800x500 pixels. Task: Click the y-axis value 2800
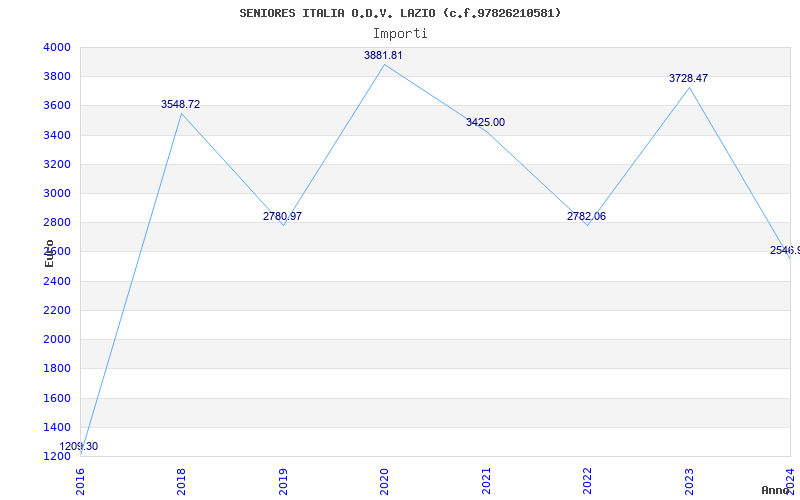click(57, 223)
